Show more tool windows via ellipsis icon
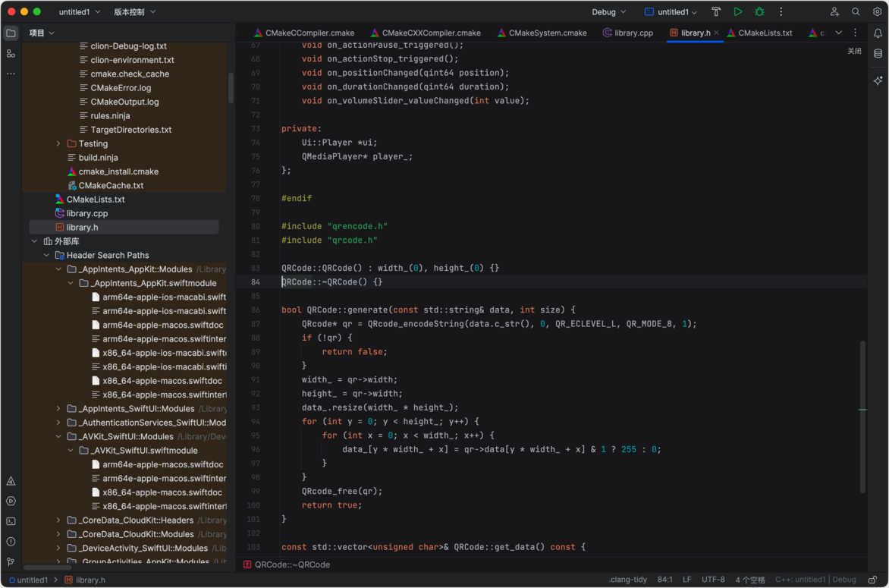The width and height of the screenshot is (889, 588). pyautogui.click(x=11, y=74)
